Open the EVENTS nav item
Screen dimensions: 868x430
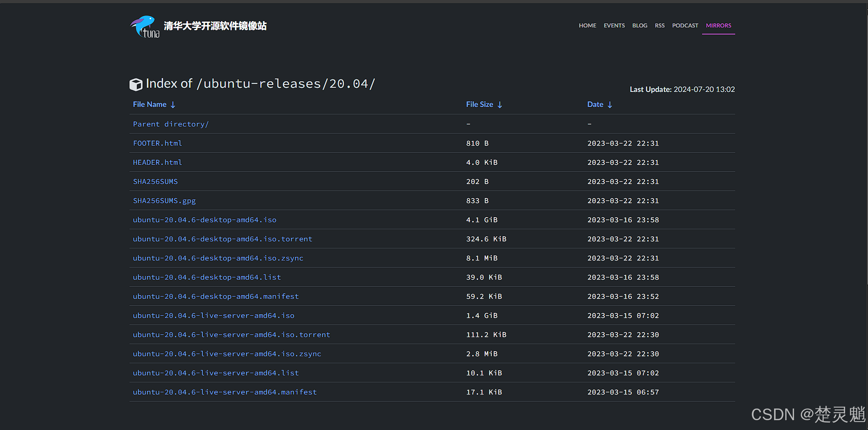614,26
